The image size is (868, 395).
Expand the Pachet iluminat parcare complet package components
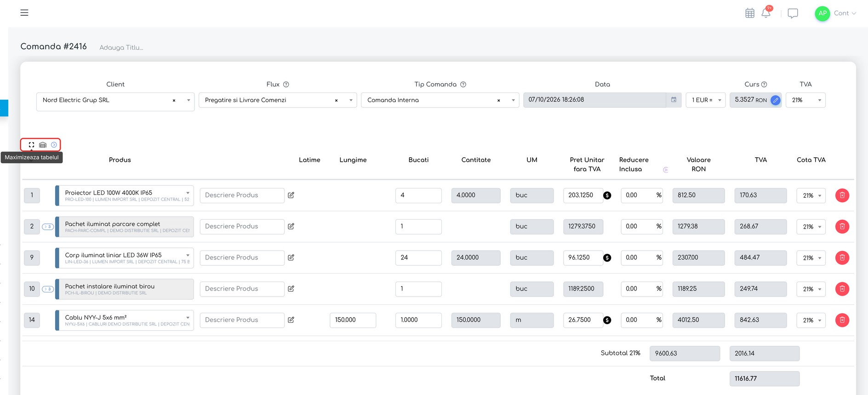48,227
